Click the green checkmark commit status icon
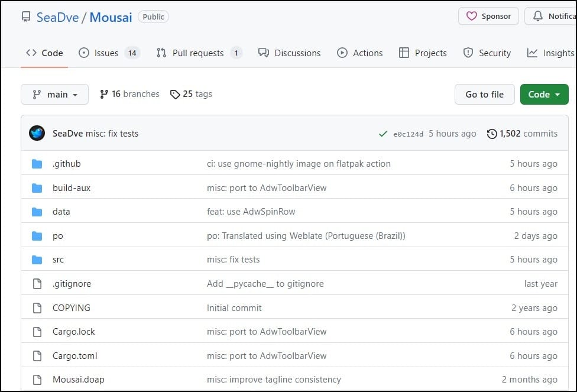Viewport: 577px width, 392px height. [x=382, y=134]
